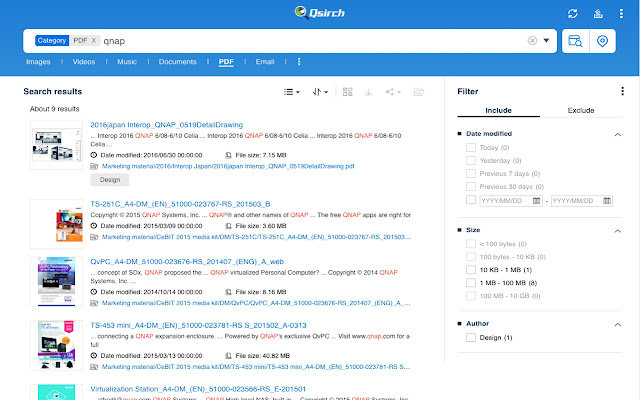Switch to the Exclude filter tab

point(580,110)
